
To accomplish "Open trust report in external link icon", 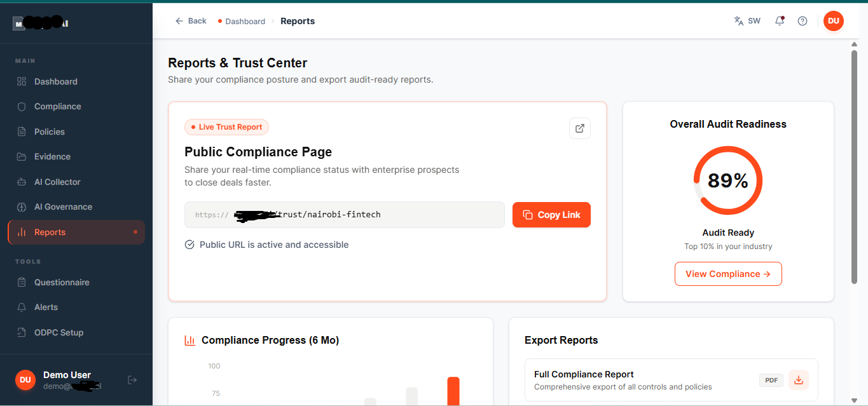I will click(x=579, y=128).
